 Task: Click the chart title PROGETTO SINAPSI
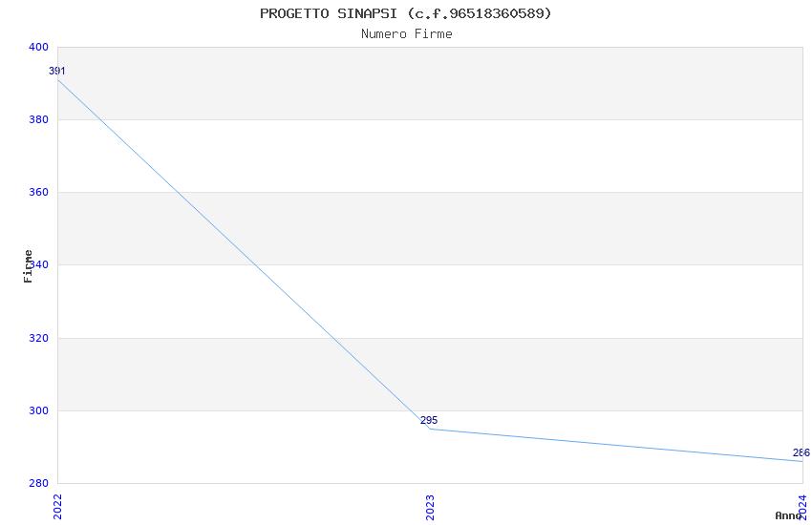pyautogui.click(x=405, y=13)
